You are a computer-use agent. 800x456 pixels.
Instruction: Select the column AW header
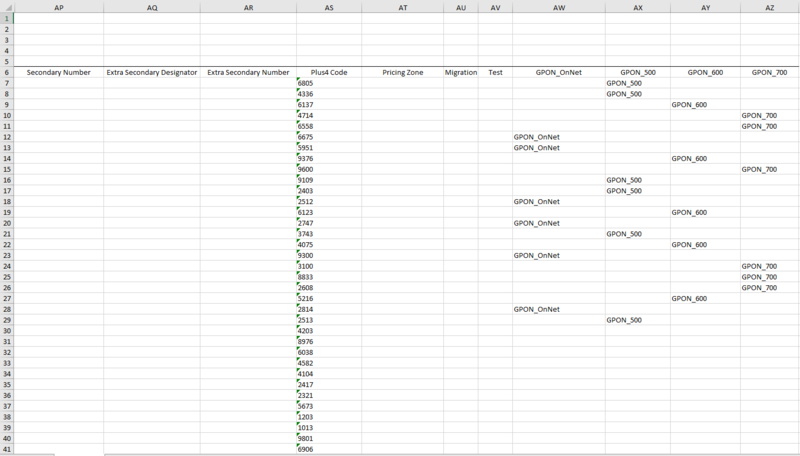click(x=558, y=6)
